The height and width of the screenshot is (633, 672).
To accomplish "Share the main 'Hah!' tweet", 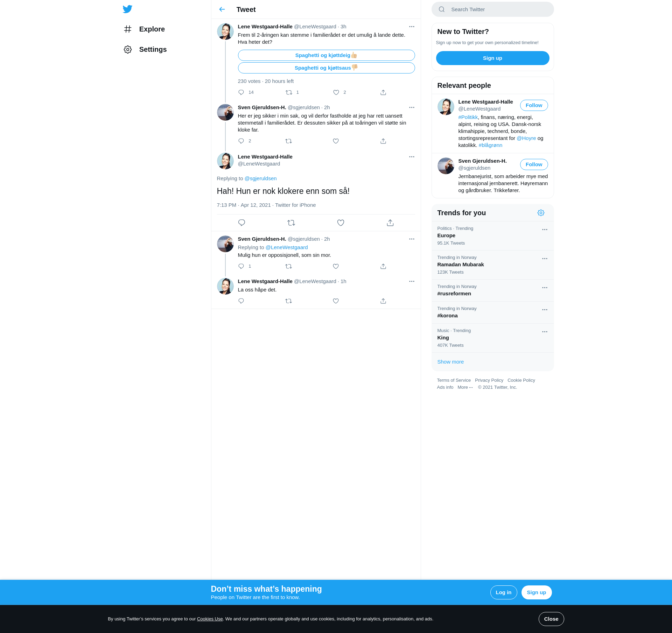I will coord(390,223).
